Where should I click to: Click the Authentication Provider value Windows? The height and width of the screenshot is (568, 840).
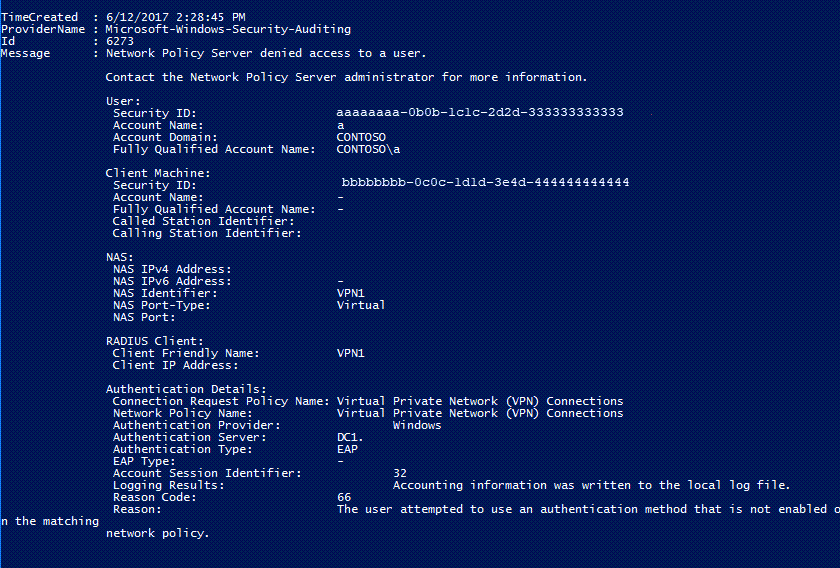[x=417, y=425]
